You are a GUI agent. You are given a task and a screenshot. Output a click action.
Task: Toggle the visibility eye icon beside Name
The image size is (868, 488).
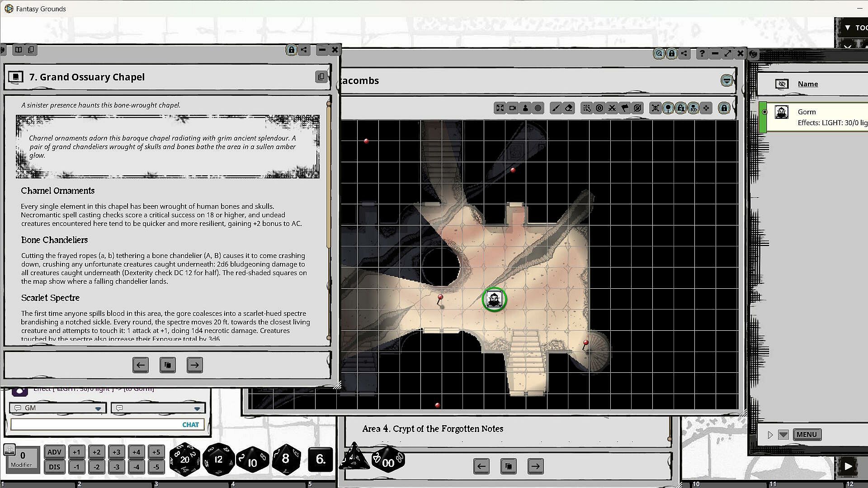[782, 84]
